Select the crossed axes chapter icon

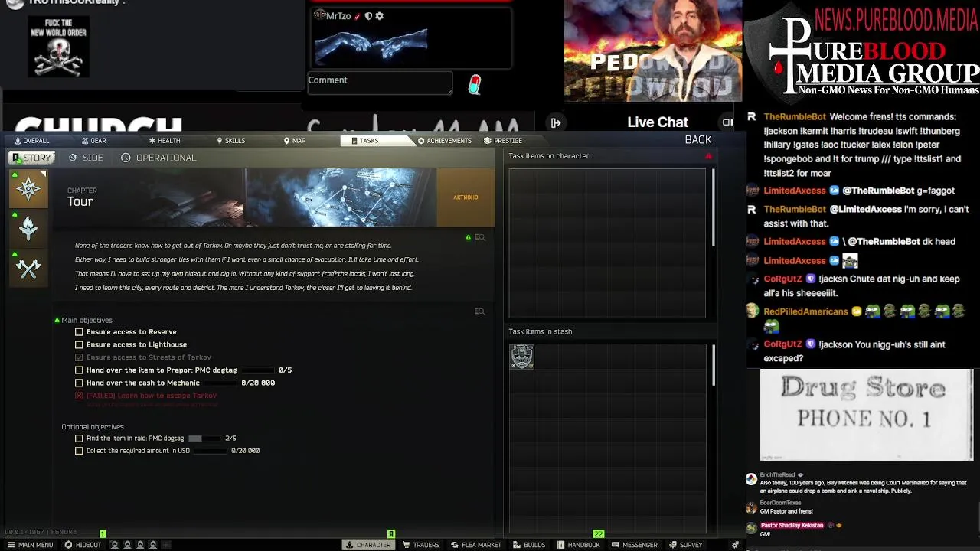click(28, 269)
